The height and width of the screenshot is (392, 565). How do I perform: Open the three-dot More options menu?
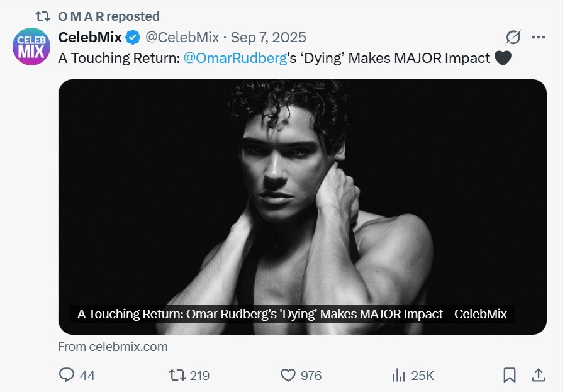pos(539,37)
